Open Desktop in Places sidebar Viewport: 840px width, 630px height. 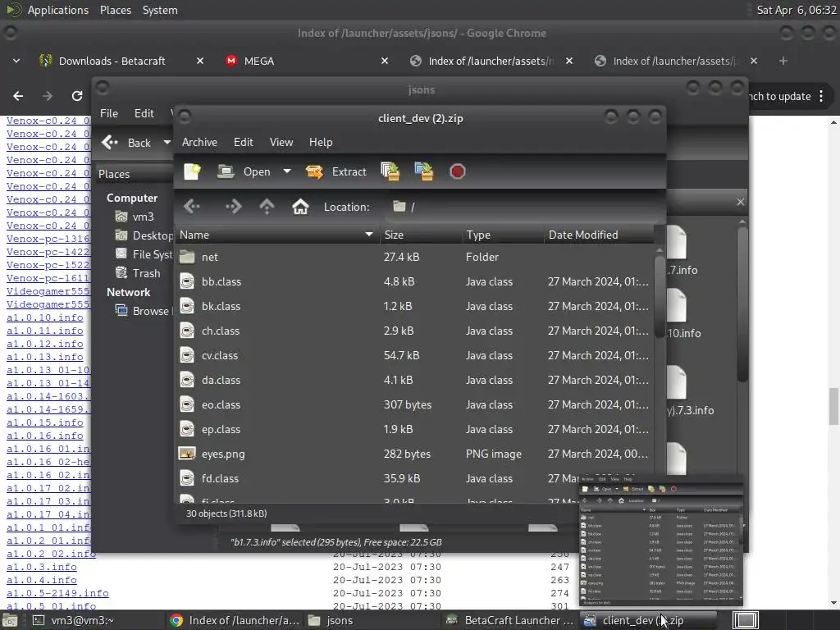(144, 235)
